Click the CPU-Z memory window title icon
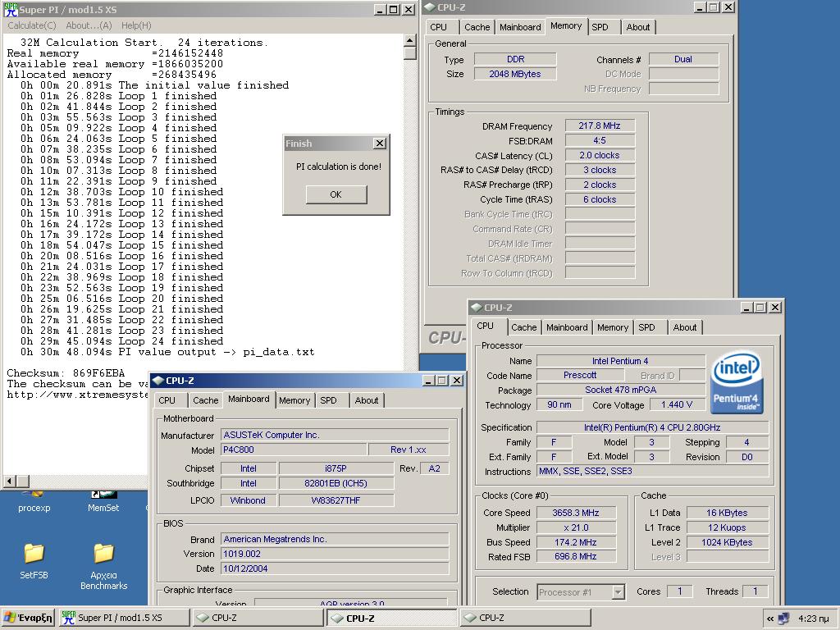This screenshot has height=630, width=840. coord(430,7)
